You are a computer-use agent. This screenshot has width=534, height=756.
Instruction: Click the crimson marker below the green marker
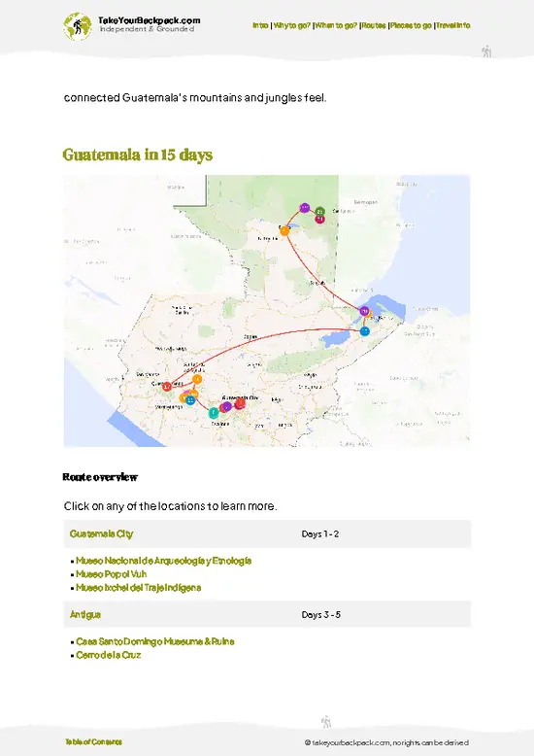(319, 220)
